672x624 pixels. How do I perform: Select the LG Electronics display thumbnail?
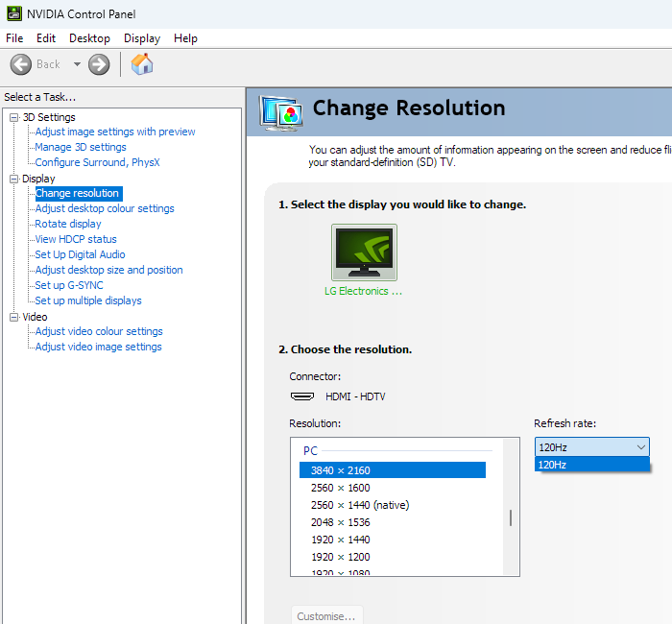pyautogui.click(x=364, y=252)
